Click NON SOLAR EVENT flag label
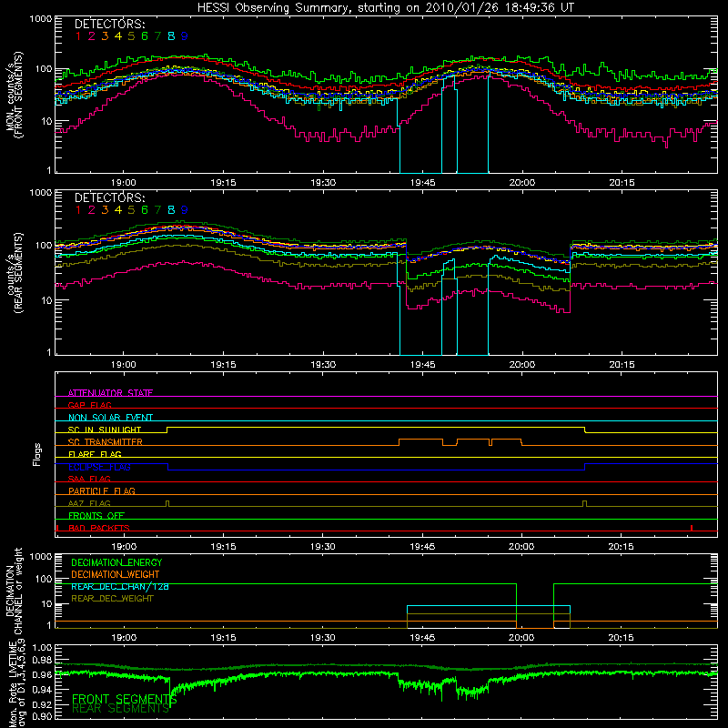Screen dimensions: 728x728 click(110, 418)
